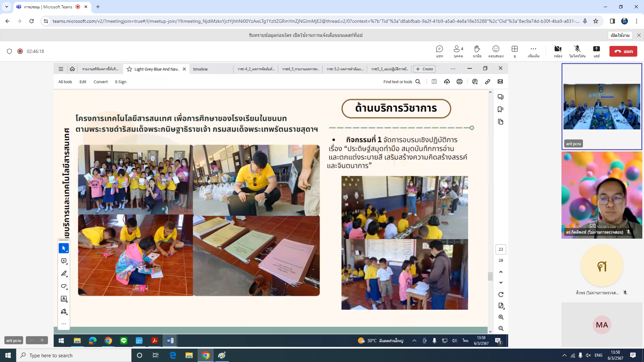Print the document with printer icon

click(x=460, y=81)
